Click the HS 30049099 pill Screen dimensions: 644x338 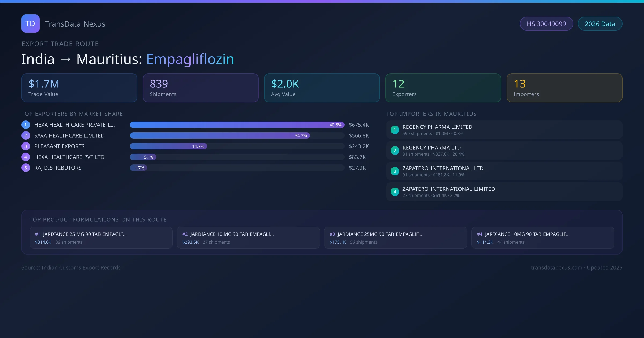coord(546,24)
